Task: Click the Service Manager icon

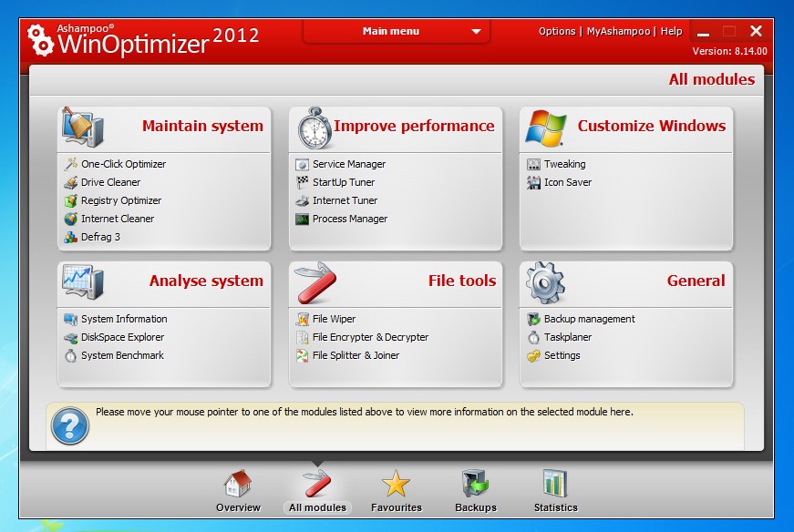Action: click(303, 164)
